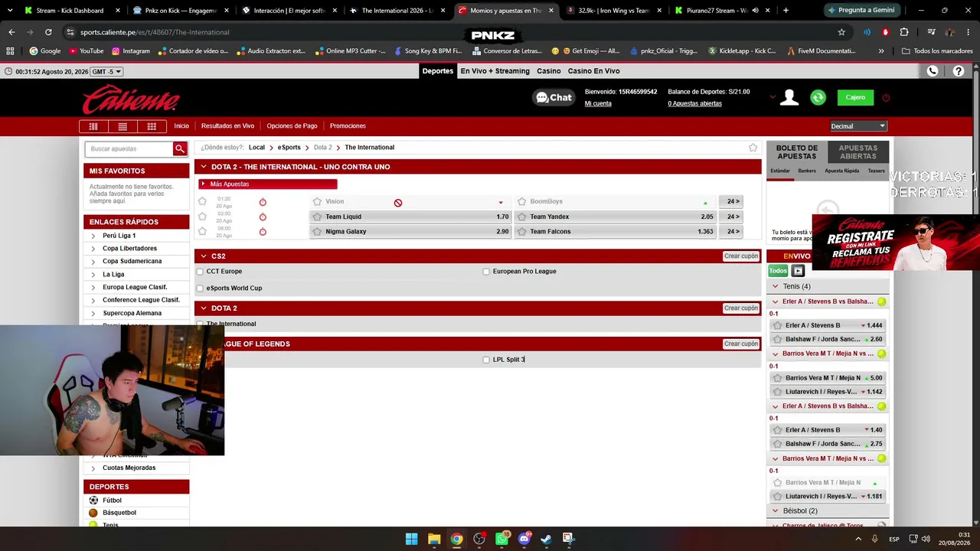Image resolution: width=980 pixels, height=551 pixels.
Task: Open the GMT -5 timezone dropdown
Action: pyautogui.click(x=106, y=71)
